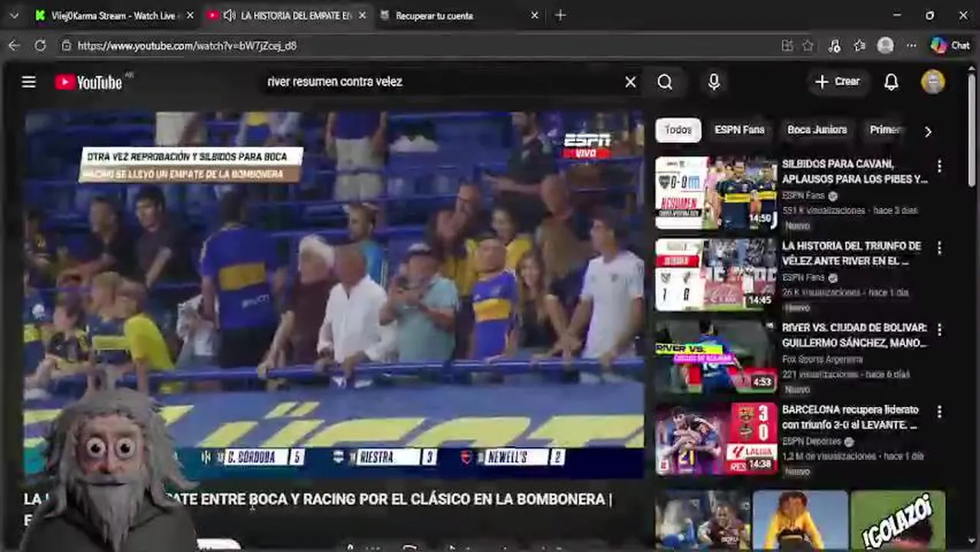Select the ESPN Fans filter chip
The image size is (980, 552).
[739, 130]
